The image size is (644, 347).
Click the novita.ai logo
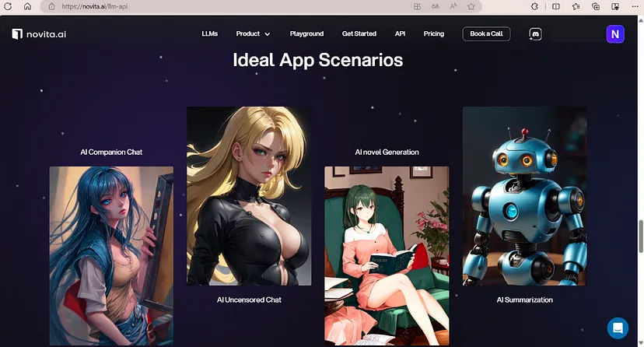pos(39,34)
